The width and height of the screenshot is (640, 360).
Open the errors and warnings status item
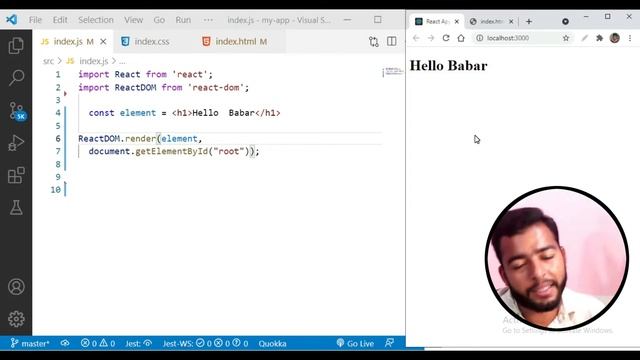point(98,343)
